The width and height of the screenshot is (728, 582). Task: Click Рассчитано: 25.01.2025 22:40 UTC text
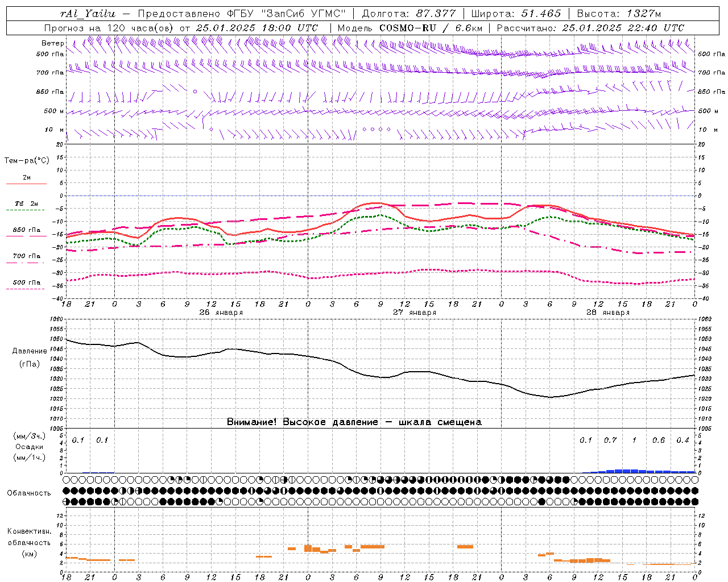pos(590,28)
